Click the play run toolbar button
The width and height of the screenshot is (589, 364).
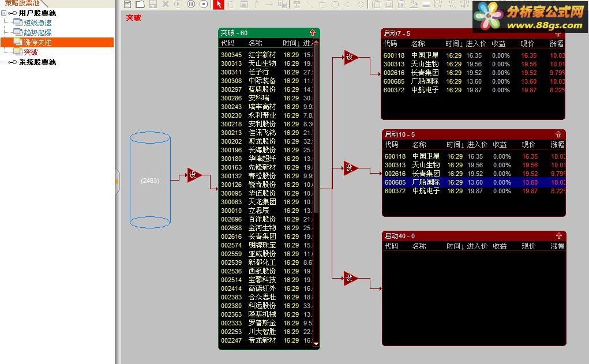pos(178,4)
